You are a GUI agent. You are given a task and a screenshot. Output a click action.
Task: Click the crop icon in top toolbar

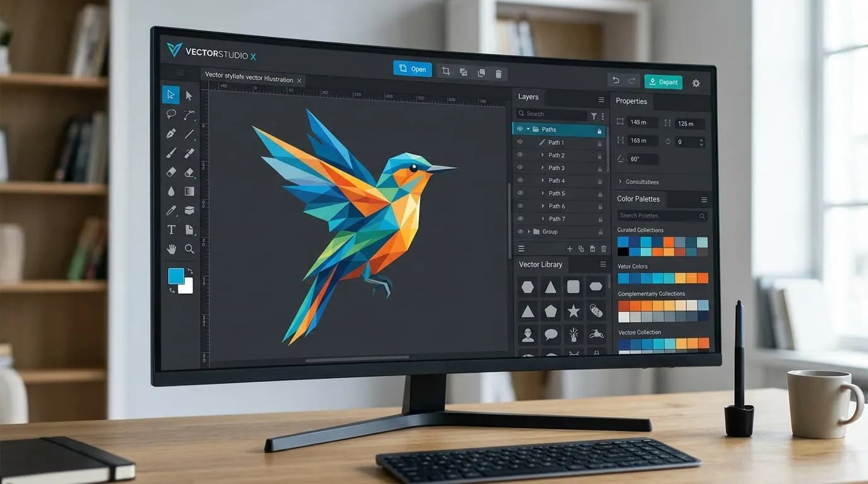point(446,72)
